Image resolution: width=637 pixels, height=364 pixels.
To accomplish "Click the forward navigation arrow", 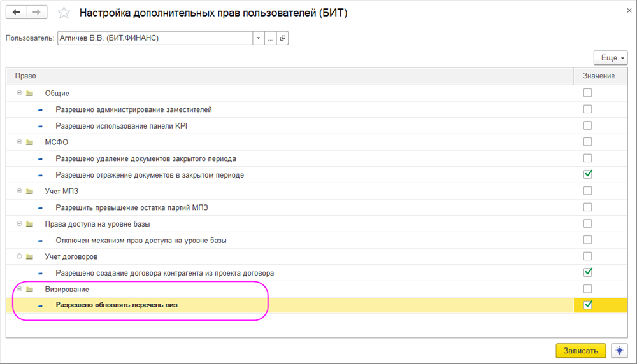I will [x=38, y=13].
